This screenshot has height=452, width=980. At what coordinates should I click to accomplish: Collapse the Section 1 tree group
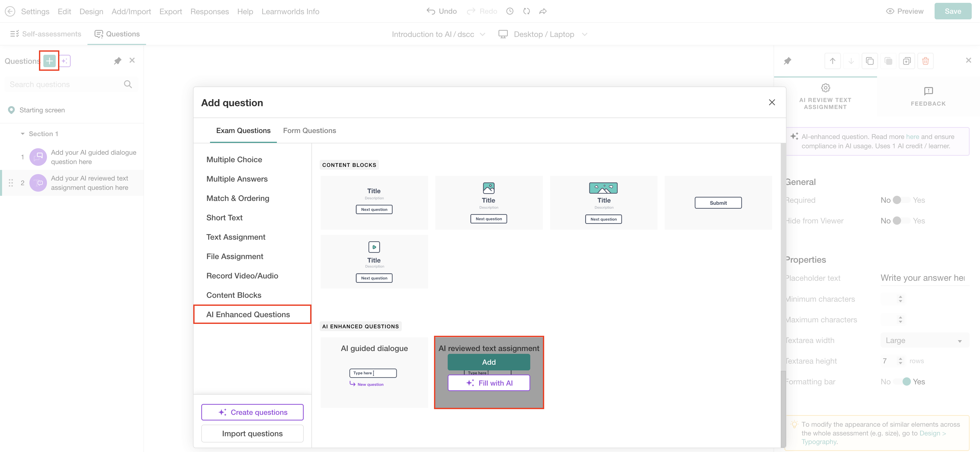coord(22,134)
